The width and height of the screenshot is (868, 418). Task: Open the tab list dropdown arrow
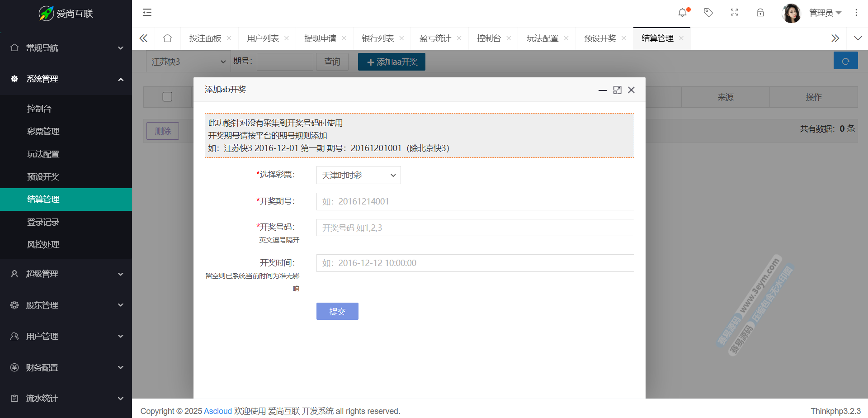[x=858, y=38]
